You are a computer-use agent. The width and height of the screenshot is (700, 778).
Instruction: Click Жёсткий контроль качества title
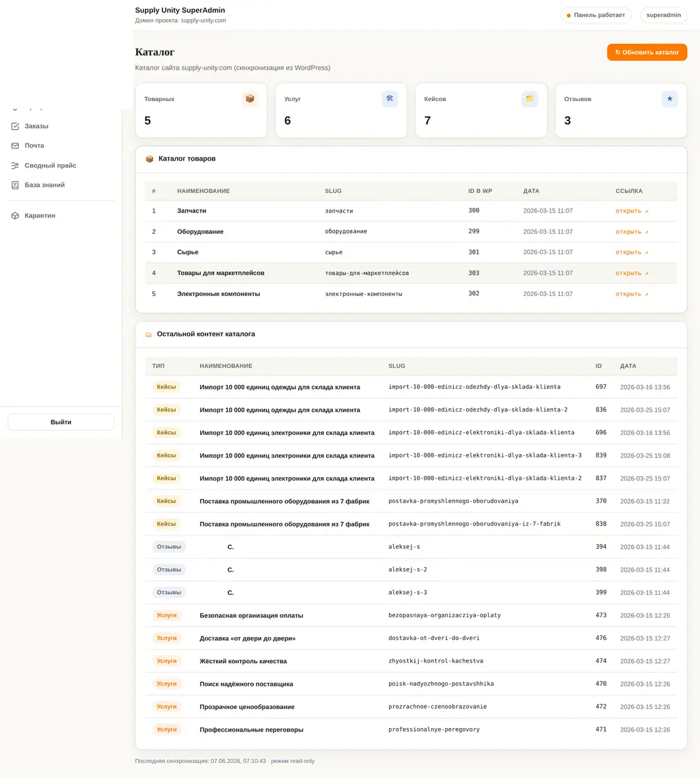pyautogui.click(x=243, y=661)
